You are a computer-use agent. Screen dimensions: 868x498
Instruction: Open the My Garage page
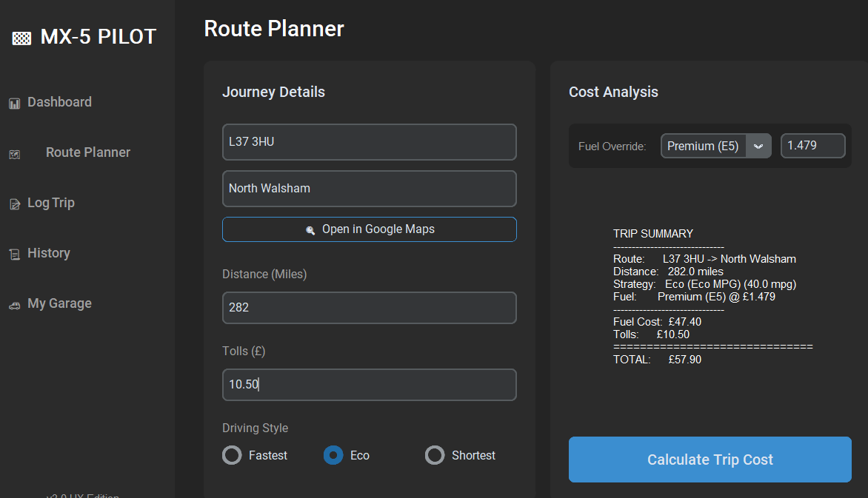(x=59, y=303)
